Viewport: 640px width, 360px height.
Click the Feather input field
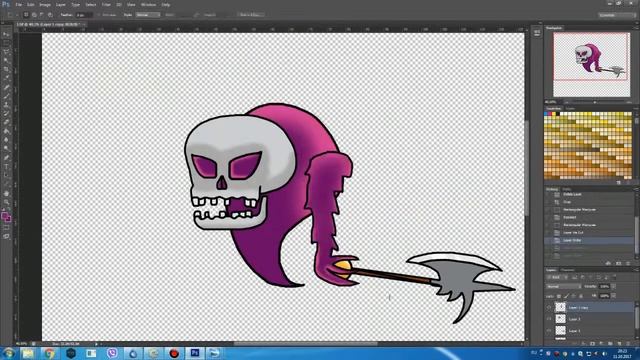pos(84,15)
